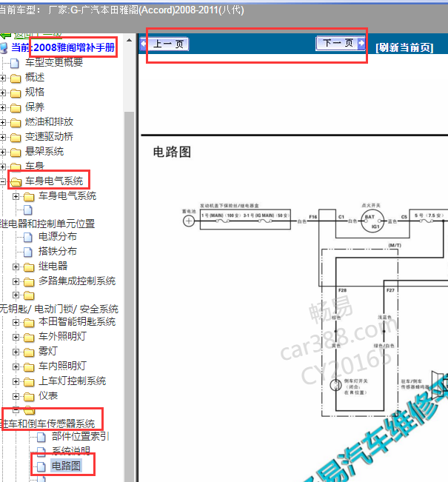Click the 上车灯控制系统 folder icon

click(x=29, y=382)
